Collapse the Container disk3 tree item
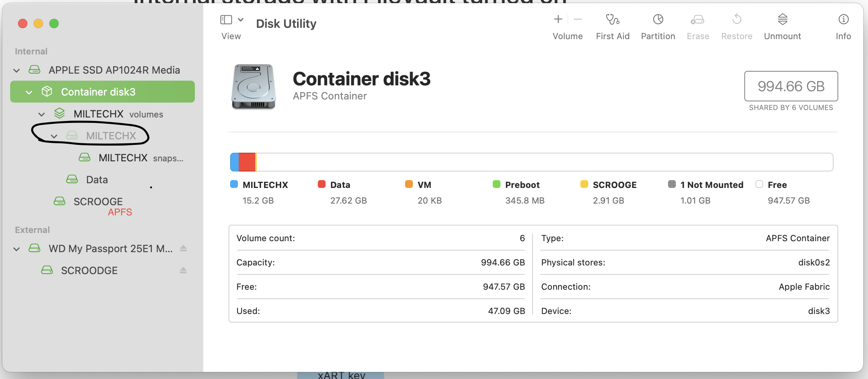This screenshot has width=868, height=379. pyautogui.click(x=29, y=92)
